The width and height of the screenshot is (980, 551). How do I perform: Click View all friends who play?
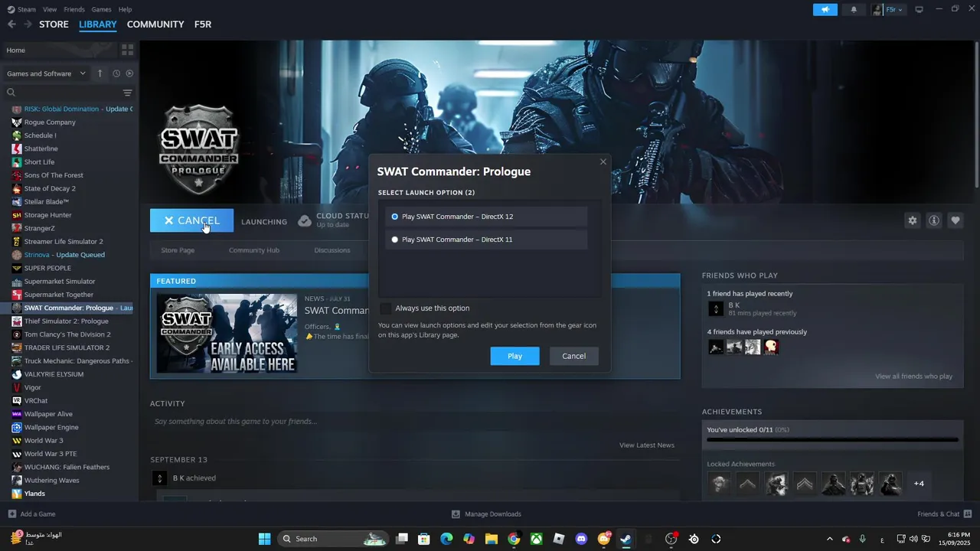pyautogui.click(x=914, y=377)
